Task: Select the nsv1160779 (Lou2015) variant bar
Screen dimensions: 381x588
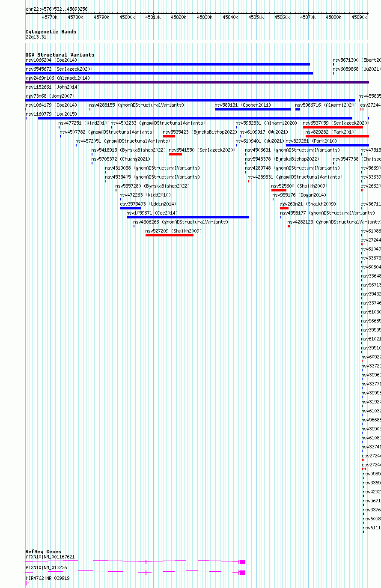Action: (197, 118)
